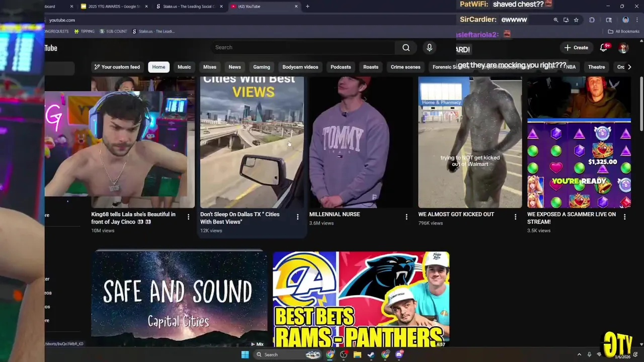
Task: Select the Mixes category chip
Action: [210, 67]
